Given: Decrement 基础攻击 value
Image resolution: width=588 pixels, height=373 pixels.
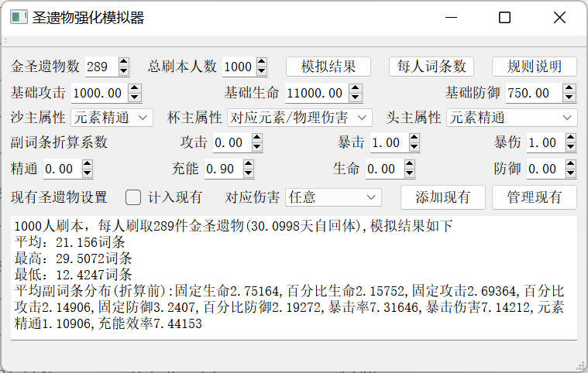Looking at the screenshot, I should coord(135,98).
